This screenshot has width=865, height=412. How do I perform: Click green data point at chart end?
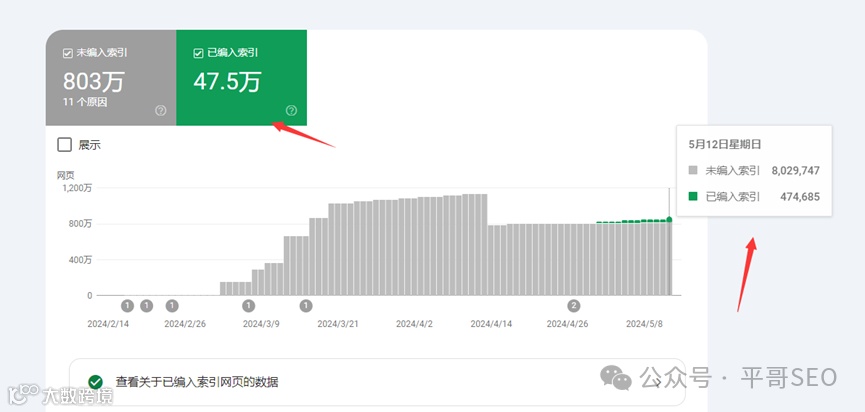click(x=669, y=219)
